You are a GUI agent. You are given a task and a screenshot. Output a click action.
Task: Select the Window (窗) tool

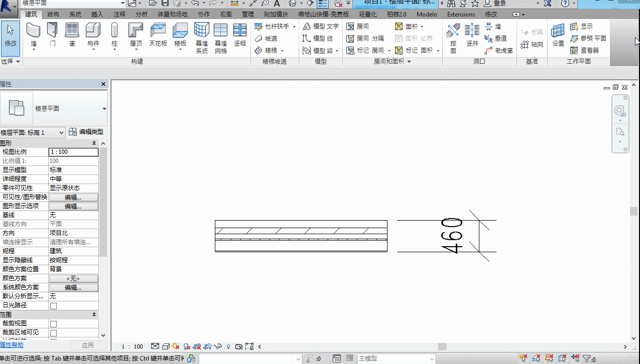72,35
